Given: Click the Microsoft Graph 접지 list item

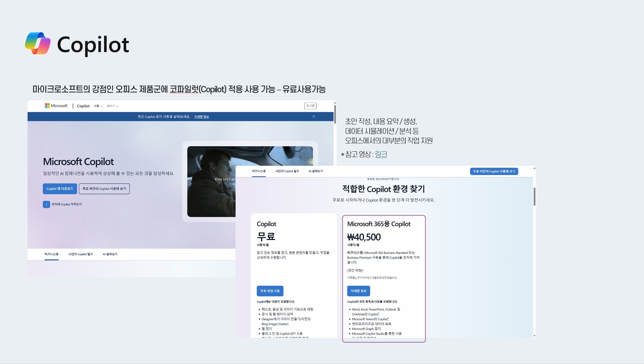Looking at the screenshot, I should tap(366, 329).
